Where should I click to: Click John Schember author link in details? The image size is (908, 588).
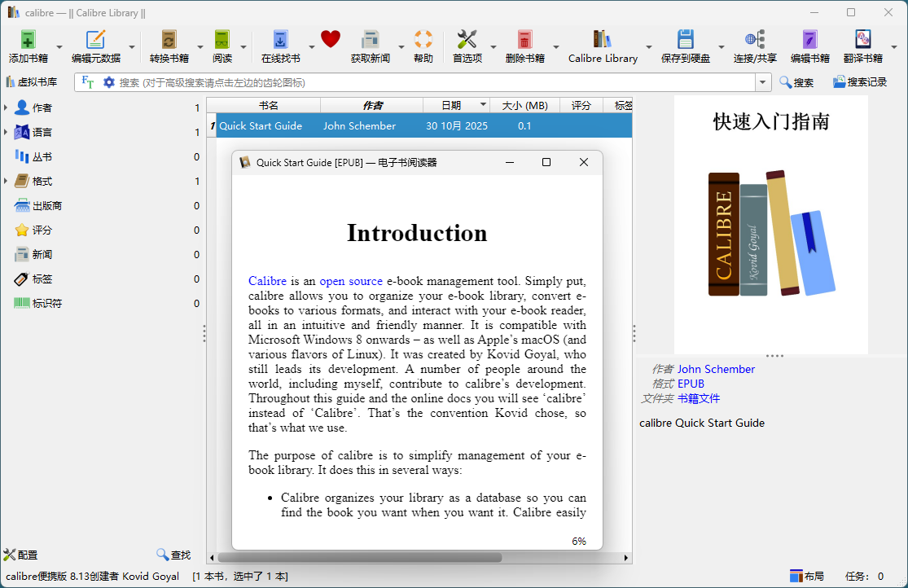point(716,369)
